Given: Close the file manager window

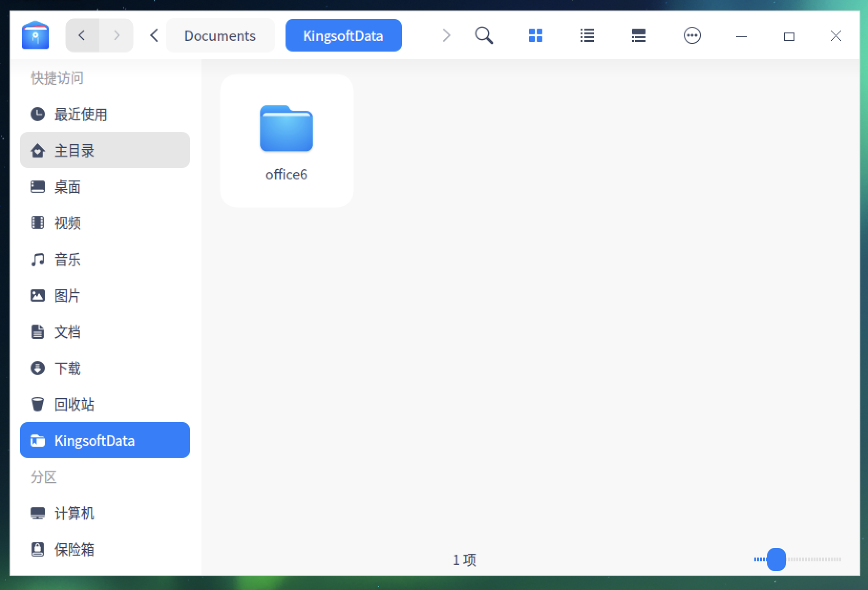Looking at the screenshot, I should [x=836, y=36].
